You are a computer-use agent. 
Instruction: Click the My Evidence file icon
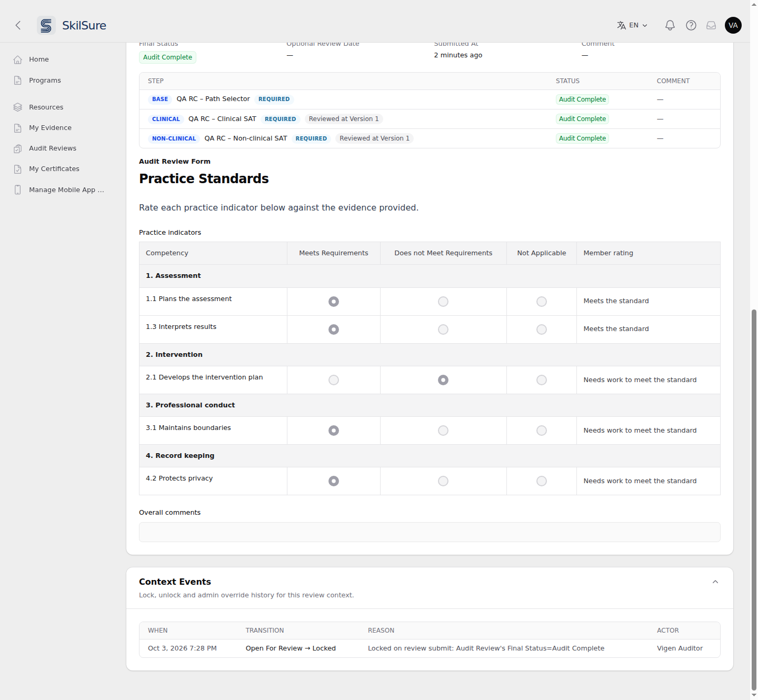pos(18,128)
